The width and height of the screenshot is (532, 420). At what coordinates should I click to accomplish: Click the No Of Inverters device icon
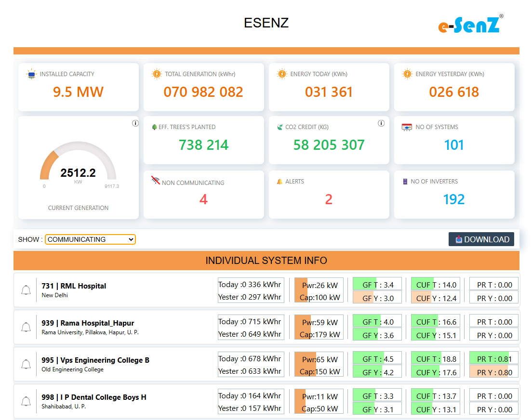405,182
